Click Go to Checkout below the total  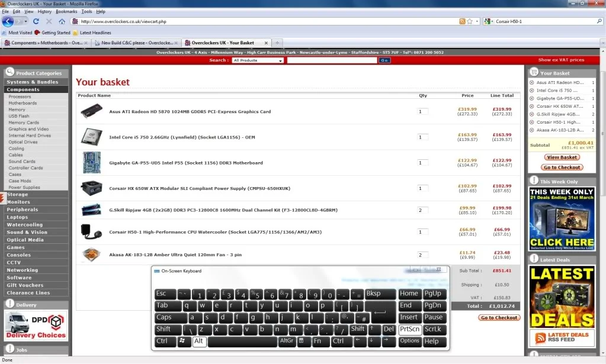click(499, 318)
